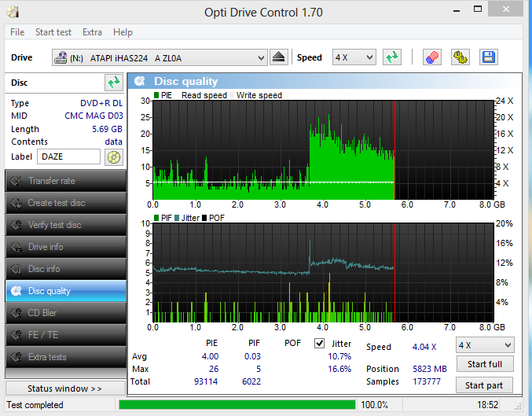This screenshot has width=532, height=416.
Task: Refresh the drive speed with the green arrows
Action: pyautogui.click(x=392, y=57)
